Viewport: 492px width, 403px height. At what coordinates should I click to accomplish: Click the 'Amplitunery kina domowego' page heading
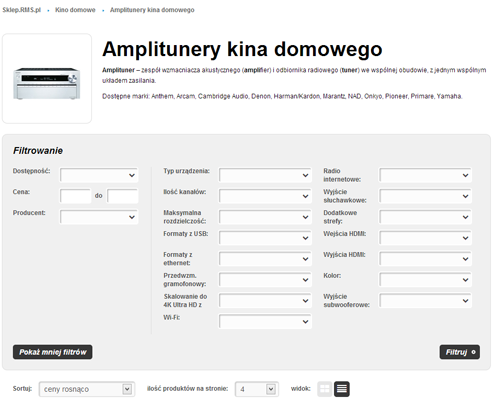242,49
